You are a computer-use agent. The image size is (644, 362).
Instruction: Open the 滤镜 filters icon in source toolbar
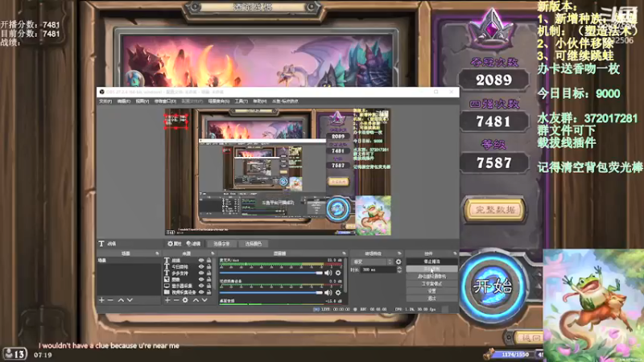tap(193, 244)
